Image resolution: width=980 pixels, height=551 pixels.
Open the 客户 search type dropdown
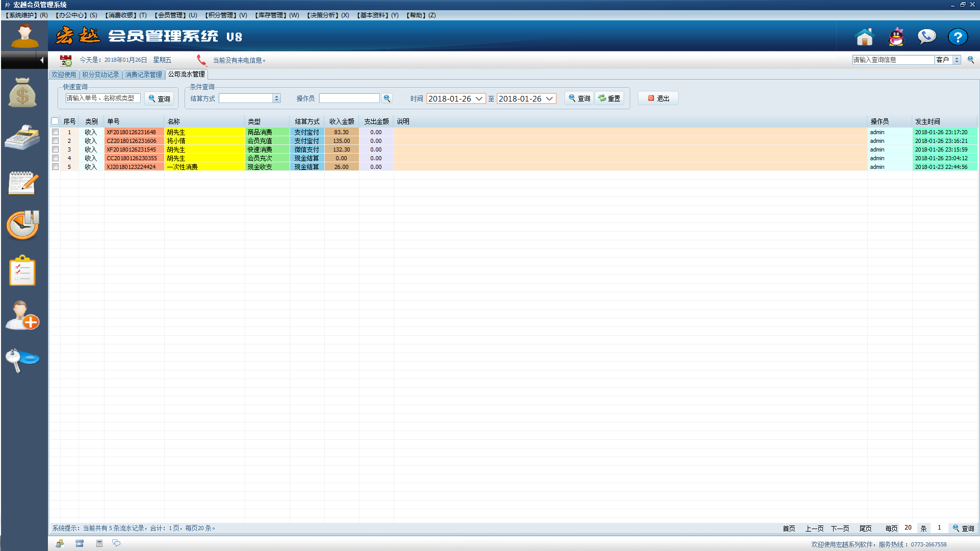(x=957, y=60)
